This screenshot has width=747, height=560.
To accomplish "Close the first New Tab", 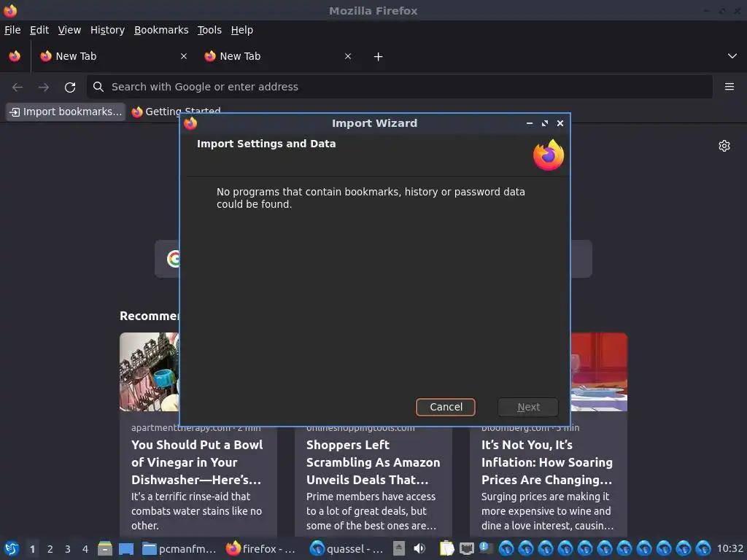I will (x=183, y=56).
